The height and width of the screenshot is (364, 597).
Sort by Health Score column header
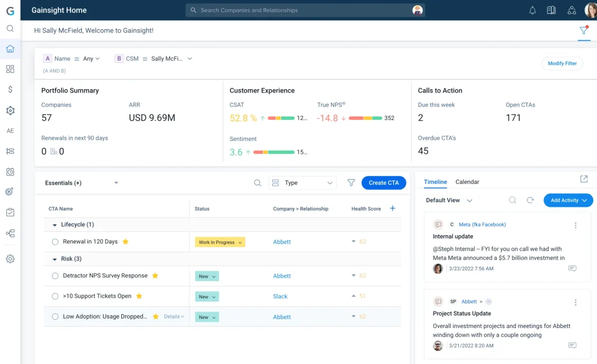pos(366,208)
